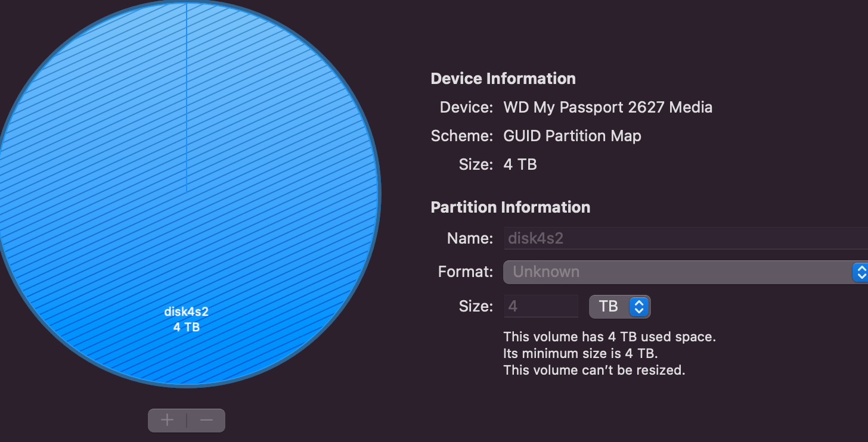Click the down arrow on TB stepper
This screenshot has width=868, height=442.
[640, 310]
